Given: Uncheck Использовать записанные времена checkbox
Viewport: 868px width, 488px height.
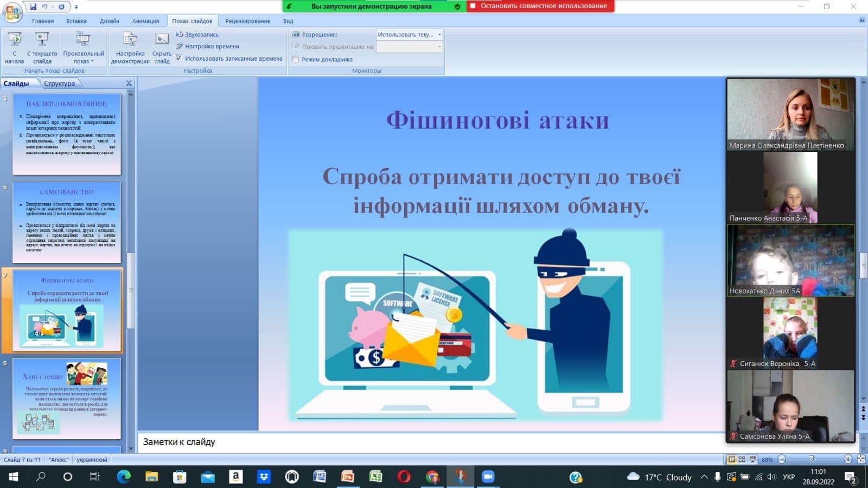Looking at the screenshot, I should point(178,58).
